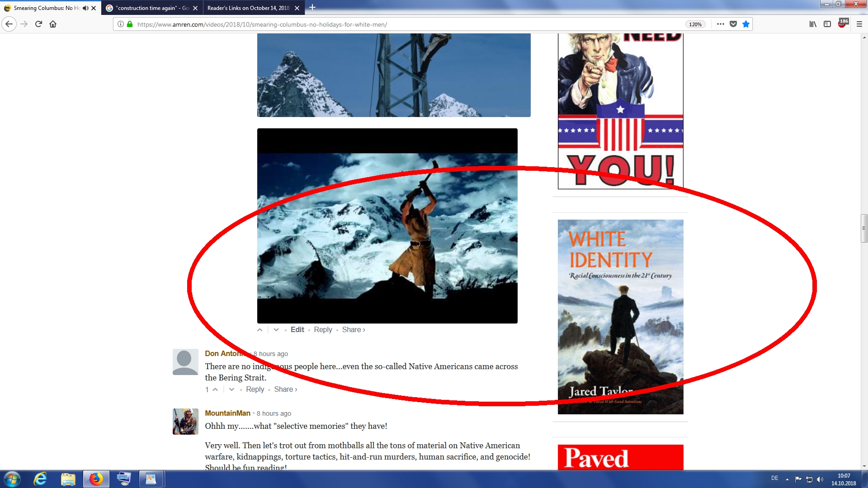Click the DE language indicator
The image size is (868, 488).
point(775,478)
